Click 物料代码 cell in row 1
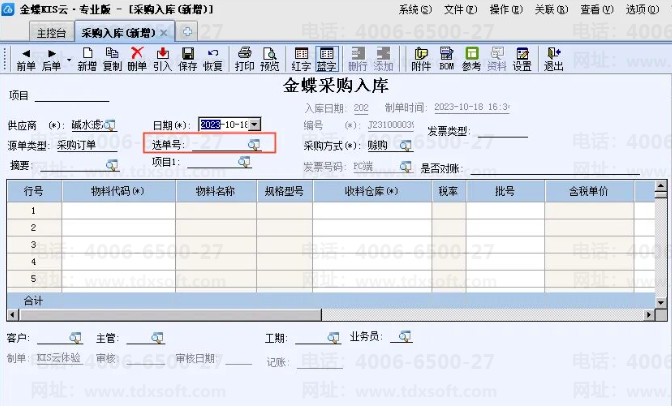This screenshot has height=408, width=672. click(x=119, y=210)
